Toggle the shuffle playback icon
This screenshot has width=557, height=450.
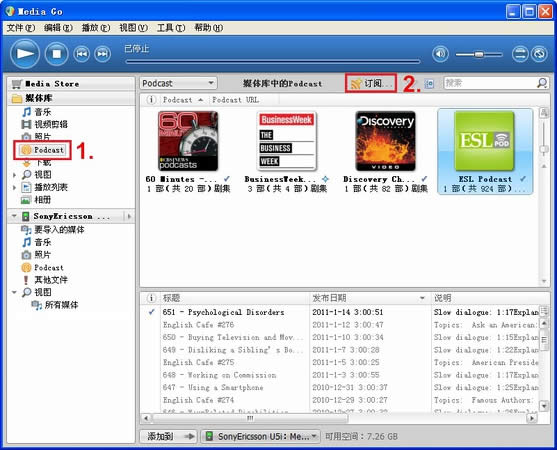(520, 54)
